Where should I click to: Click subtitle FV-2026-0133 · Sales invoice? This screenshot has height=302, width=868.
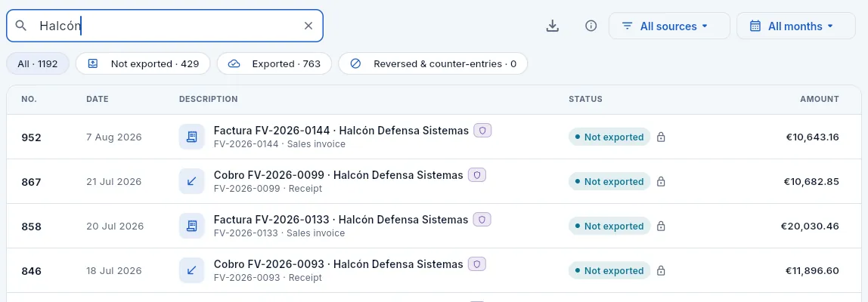pyautogui.click(x=280, y=233)
